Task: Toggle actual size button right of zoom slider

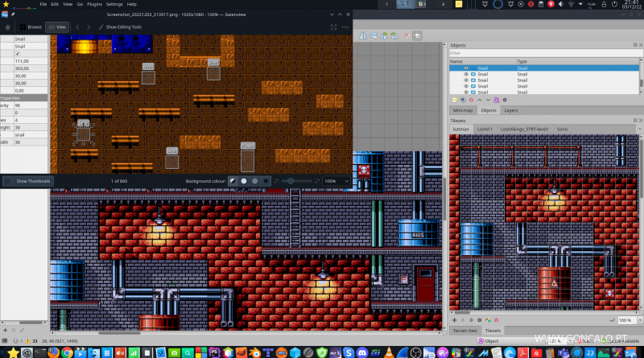Action: [x=317, y=181]
